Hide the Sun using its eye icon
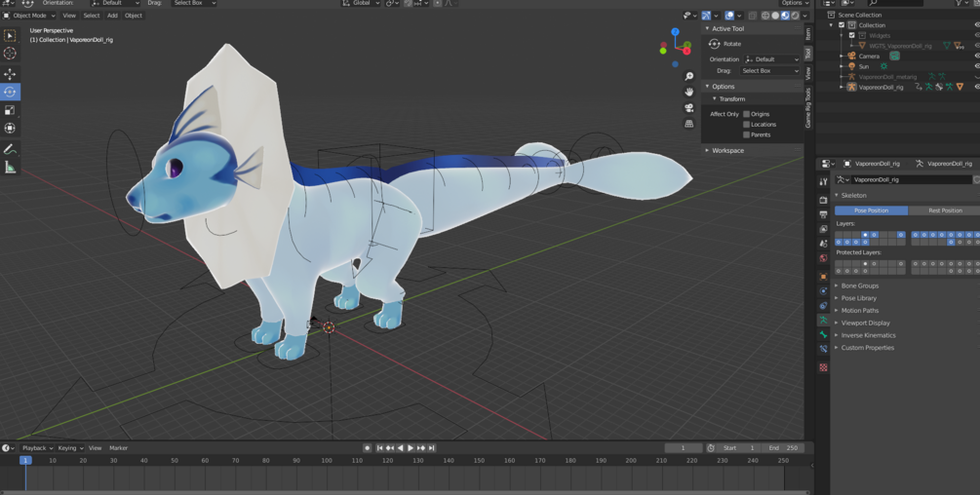The height and width of the screenshot is (495, 980). click(977, 66)
